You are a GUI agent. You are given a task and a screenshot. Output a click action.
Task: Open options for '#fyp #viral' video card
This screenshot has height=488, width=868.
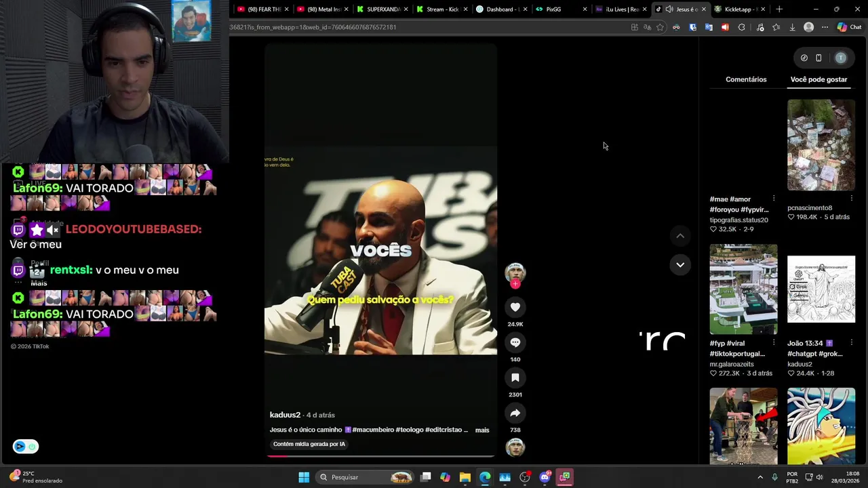774,343
